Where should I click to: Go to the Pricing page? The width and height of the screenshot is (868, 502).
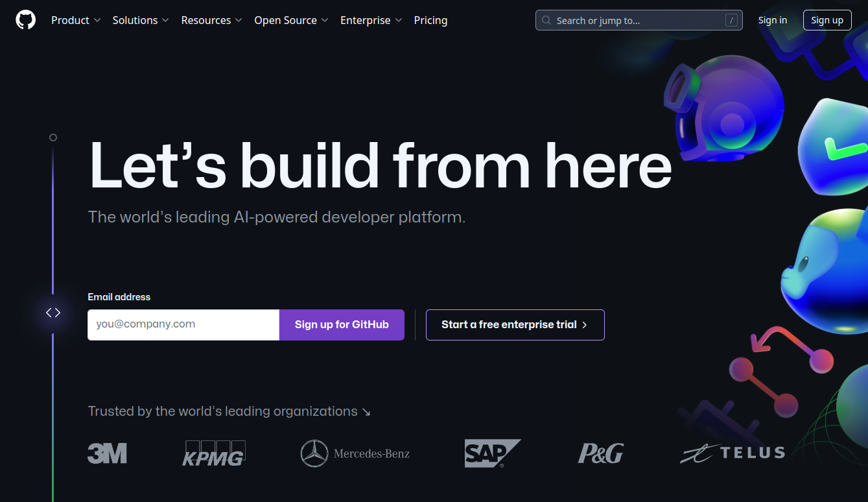tap(430, 20)
